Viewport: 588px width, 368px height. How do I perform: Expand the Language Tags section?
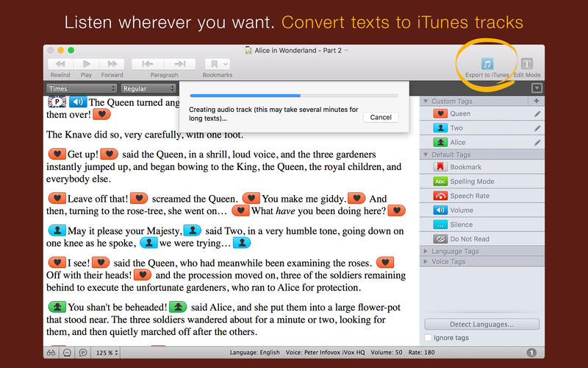click(x=426, y=251)
